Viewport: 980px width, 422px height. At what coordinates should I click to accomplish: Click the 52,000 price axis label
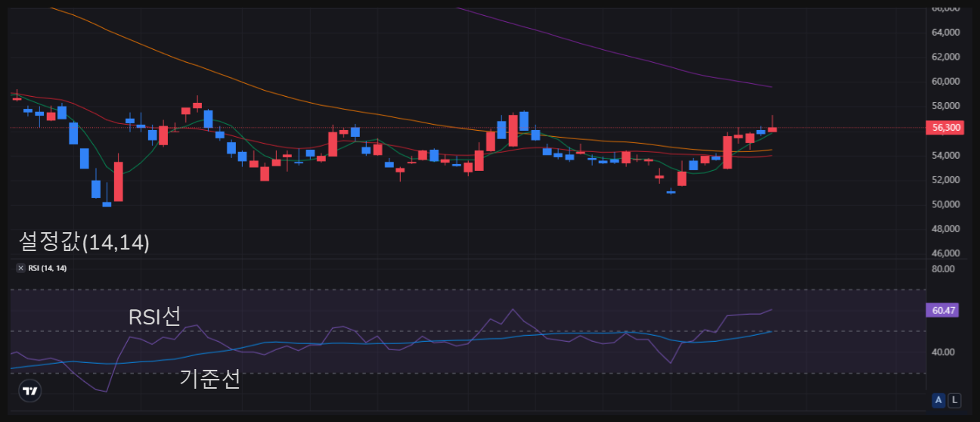click(946, 180)
